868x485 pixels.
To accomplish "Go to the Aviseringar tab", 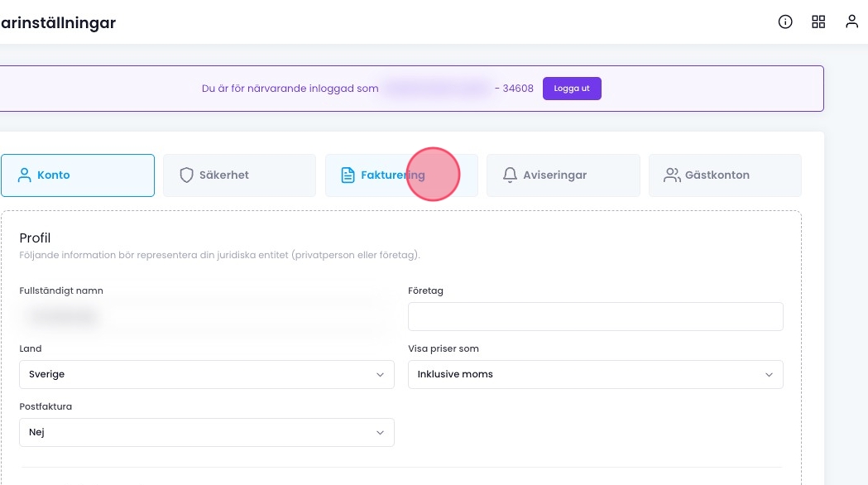I will [x=563, y=175].
